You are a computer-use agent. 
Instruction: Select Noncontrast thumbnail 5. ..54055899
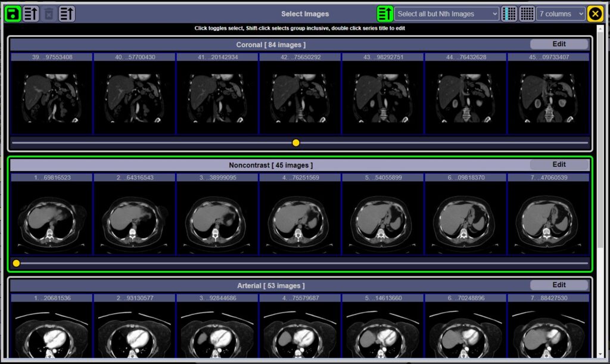[x=383, y=214]
